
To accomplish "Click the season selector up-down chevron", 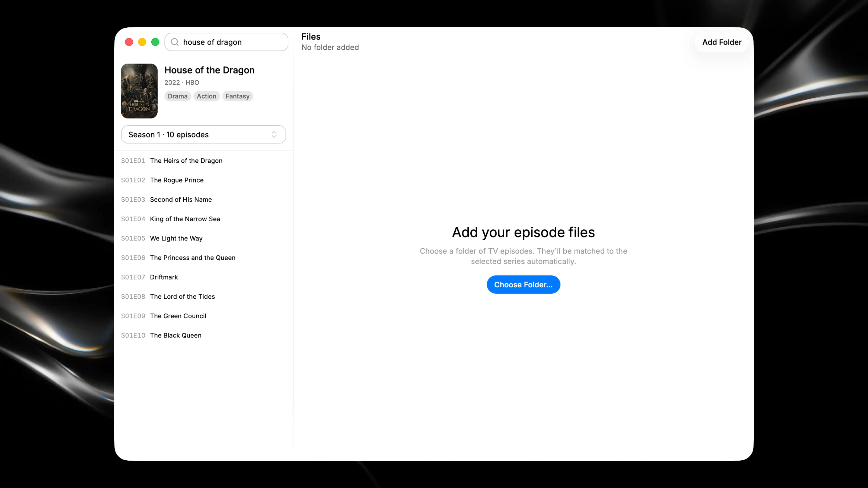I will [x=274, y=135].
